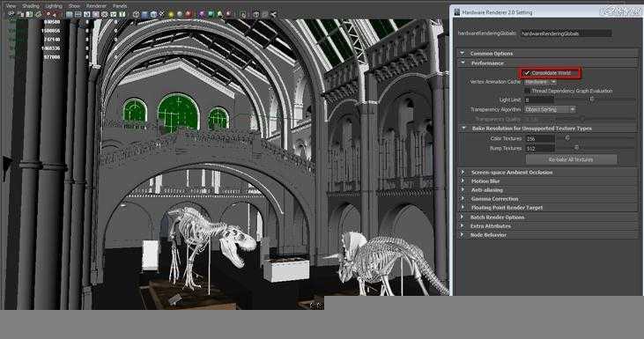The width and height of the screenshot is (644, 339).
Task: Enable Use All Lights yellow bulb icon
Action: pos(170,14)
